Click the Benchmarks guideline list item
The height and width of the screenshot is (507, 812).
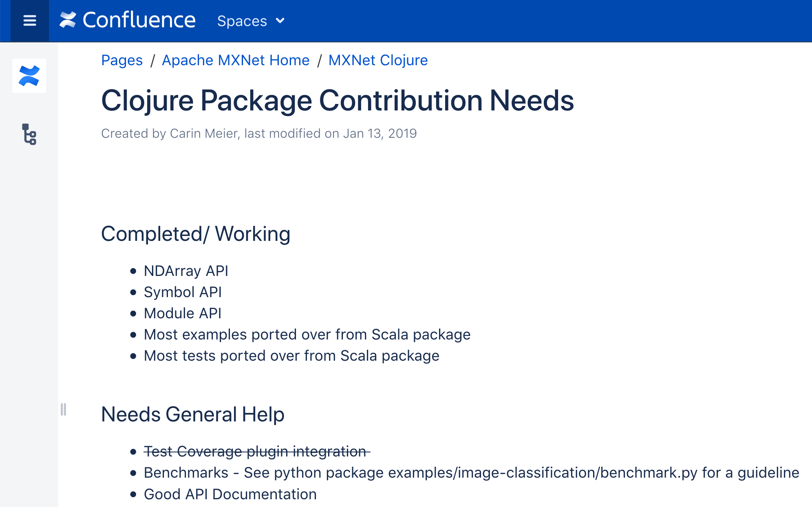coord(471,473)
